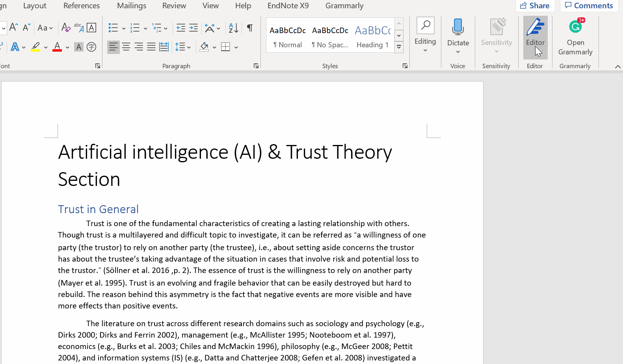Increase the paragraph indent
This screenshot has height=364, width=623.
click(x=193, y=28)
